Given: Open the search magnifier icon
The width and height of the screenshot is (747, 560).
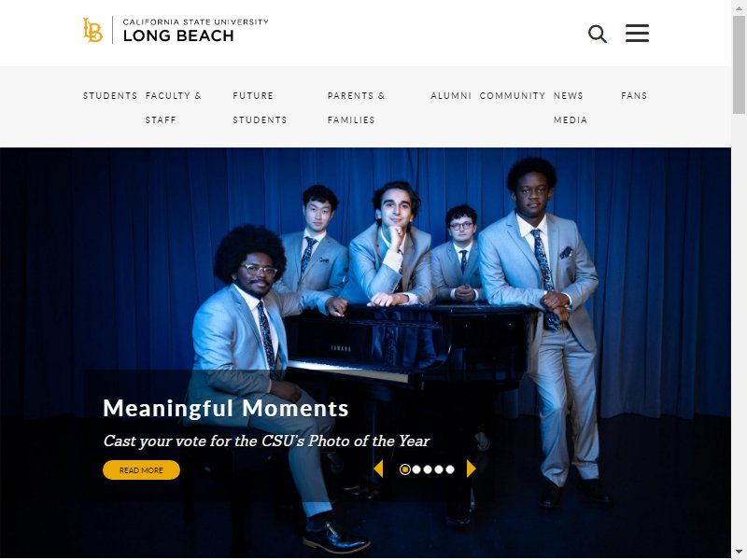Looking at the screenshot, I should pyautogui.click(x=598, y=34).
